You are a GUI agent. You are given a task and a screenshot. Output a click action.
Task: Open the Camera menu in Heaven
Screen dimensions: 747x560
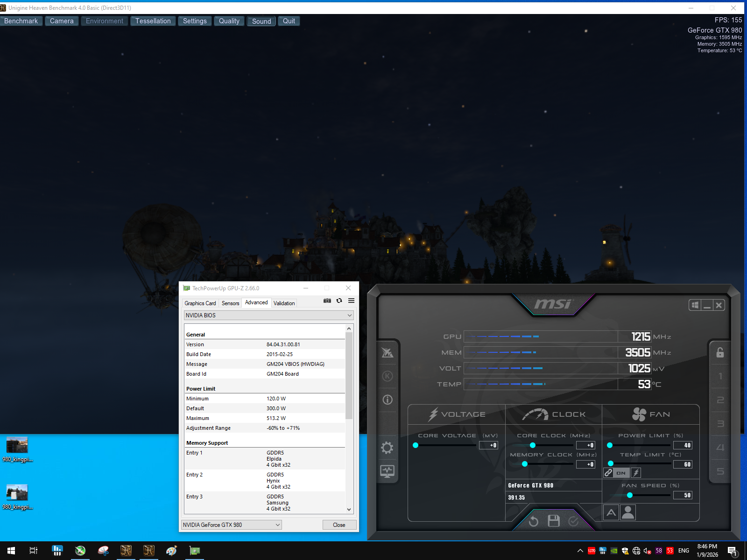click(x=62, y=21)
